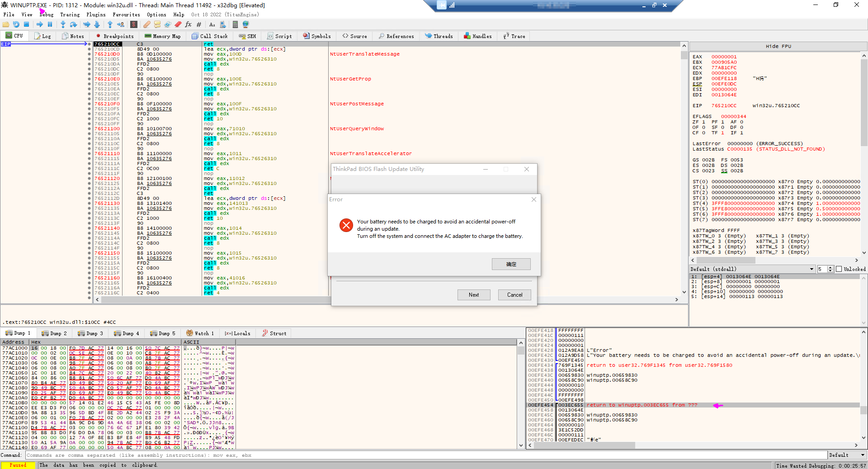Find string references with the Az icon

point(212,24)
